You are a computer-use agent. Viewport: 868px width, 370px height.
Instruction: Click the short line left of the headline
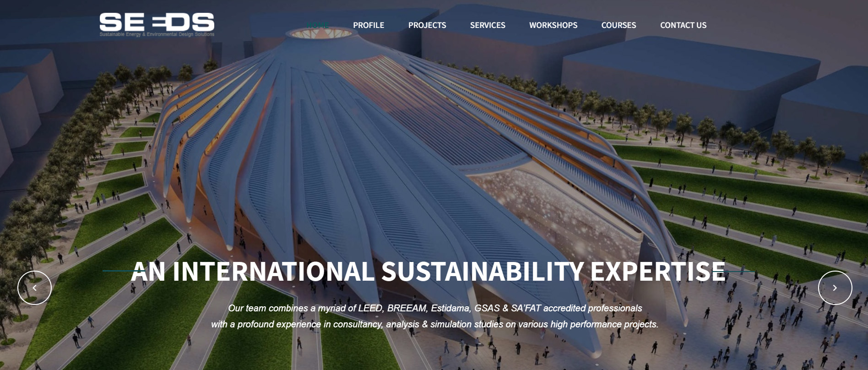[x=117, y=271]
